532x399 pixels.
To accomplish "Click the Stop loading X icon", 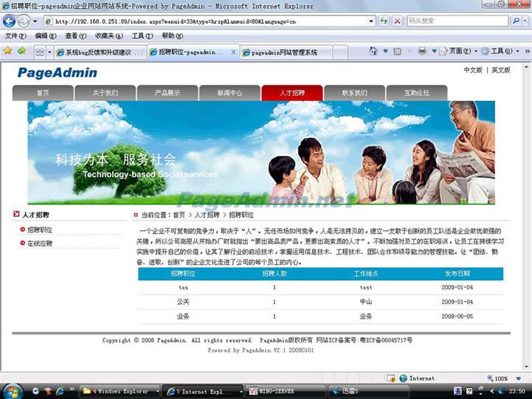I will pyautogui.click(x=397, y=21).
